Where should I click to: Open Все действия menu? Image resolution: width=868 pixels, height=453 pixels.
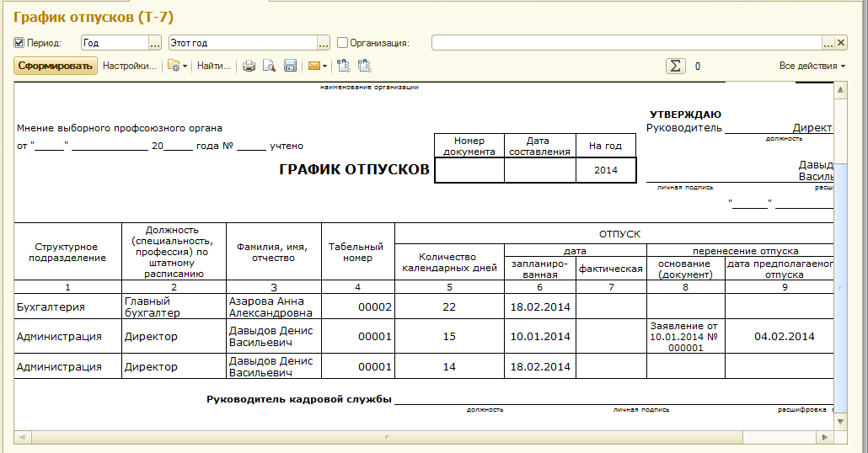(x=812, y=66)
